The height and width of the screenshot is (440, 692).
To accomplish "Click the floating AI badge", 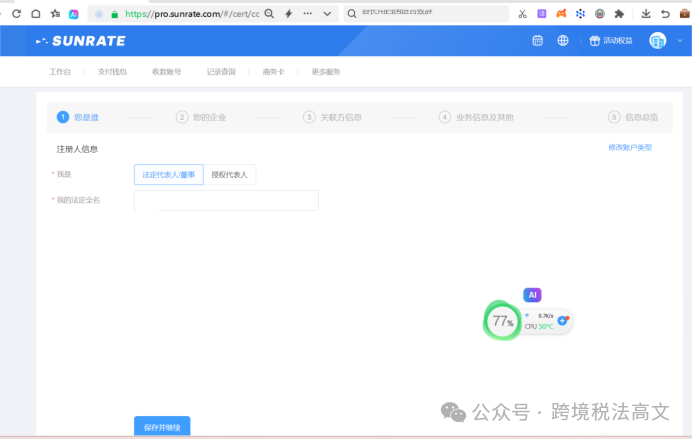I will tap(532, 295).
